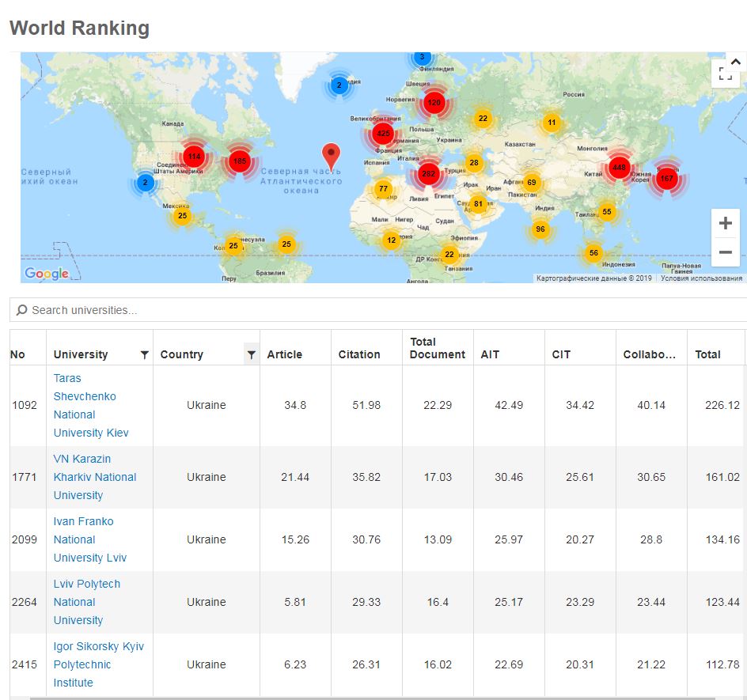
Task: Open the 28 cluster over Turkey
Action: tap(474, 162)
